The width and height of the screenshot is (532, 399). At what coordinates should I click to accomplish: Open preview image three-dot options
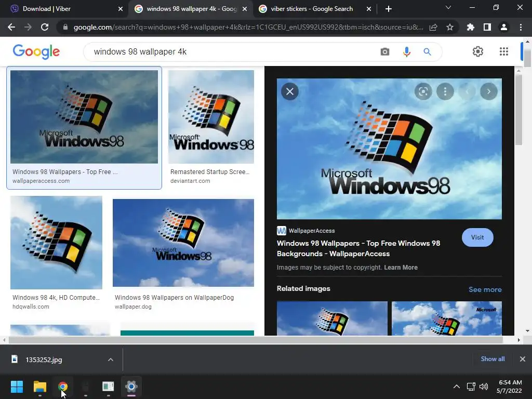click(x=445, y=91)
